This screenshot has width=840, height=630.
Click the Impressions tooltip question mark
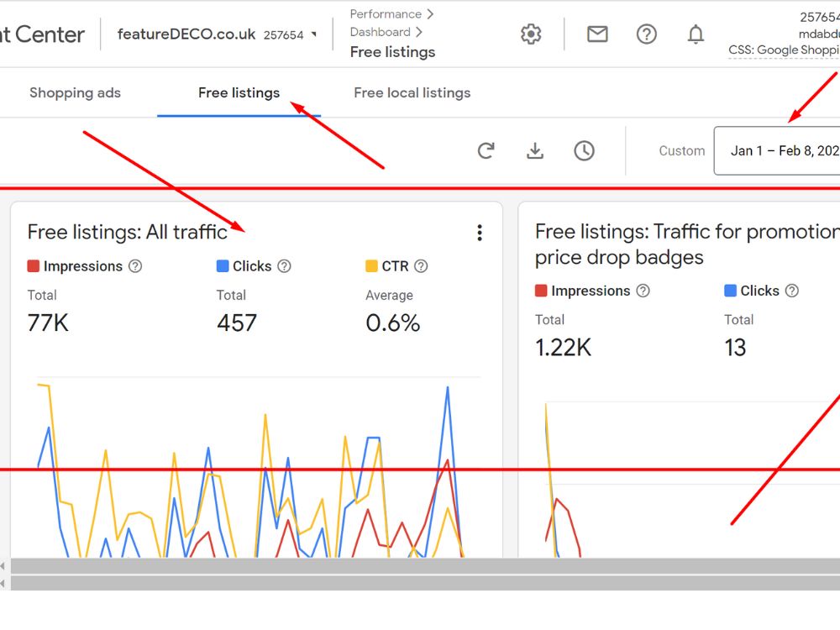pyautogui.click(x=135, y=266)
